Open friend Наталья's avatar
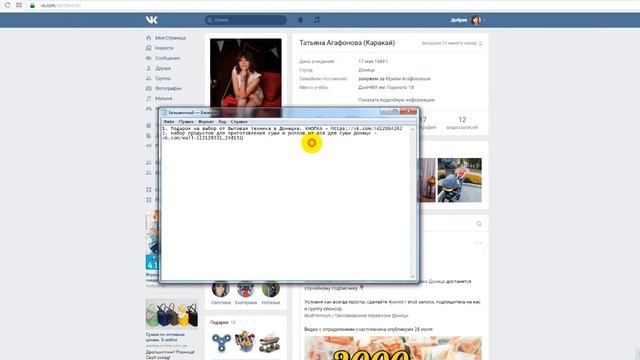This screenshot has width=640, height=360. [x=271, y=289]
